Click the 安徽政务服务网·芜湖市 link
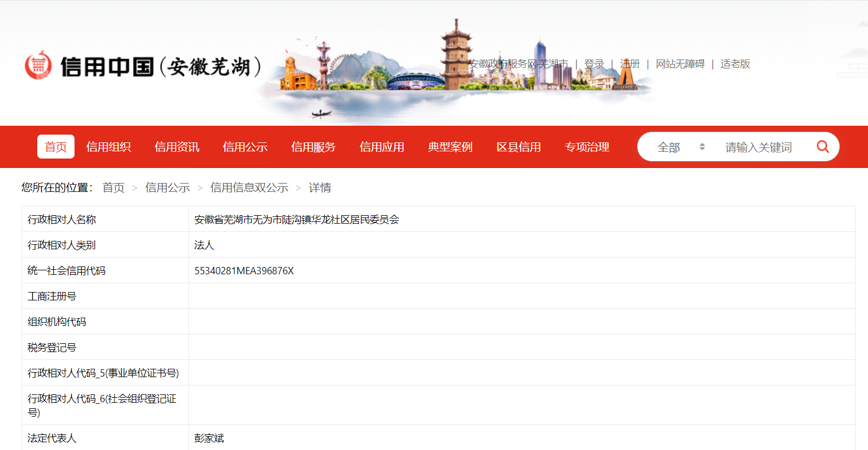The image size is (868, 450). click(x=518, y=64)
